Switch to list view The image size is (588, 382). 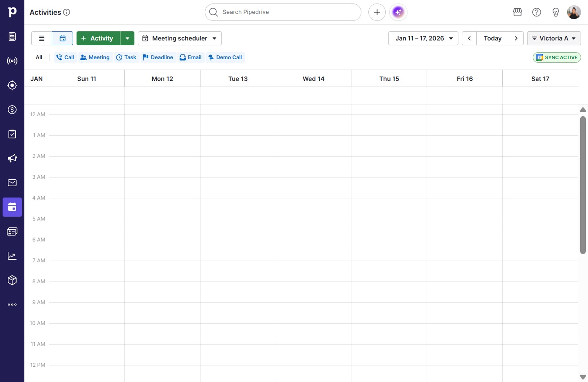click(x=42, y=38)
